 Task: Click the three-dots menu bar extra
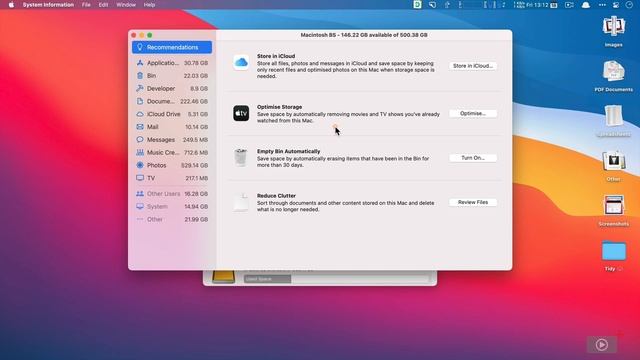[602, 5]
